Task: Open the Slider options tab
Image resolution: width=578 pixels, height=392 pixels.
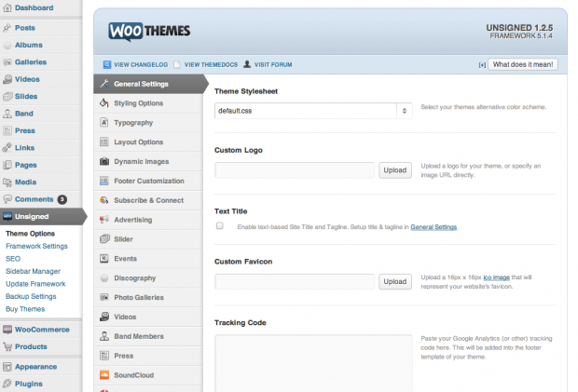Action: tap(148, 239)
